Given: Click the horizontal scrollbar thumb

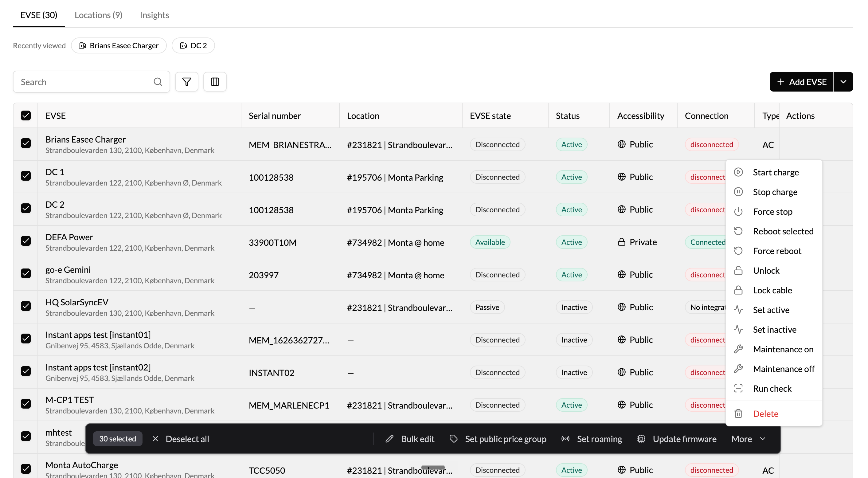Looking at the screenshot, I should pyautogui.click(x=433, y=467).
